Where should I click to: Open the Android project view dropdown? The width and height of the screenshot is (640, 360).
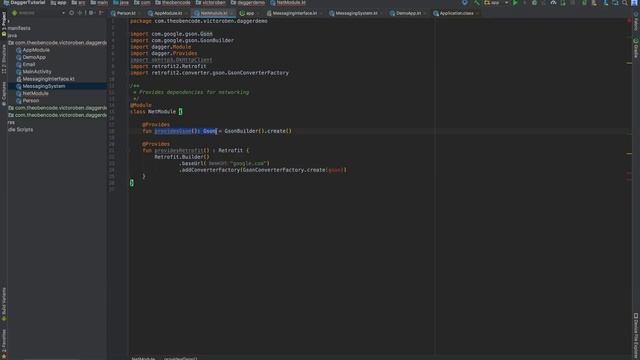[x=39, y=13]
